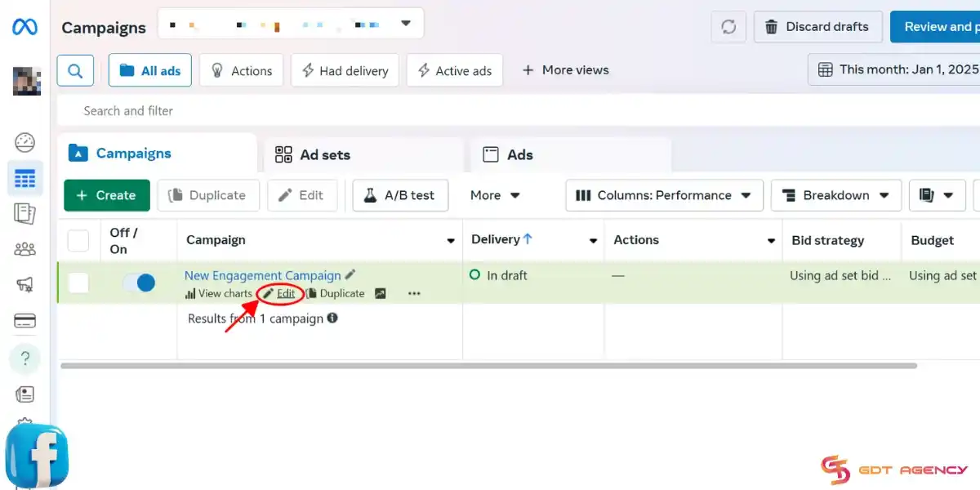
Task: Click the Review and publish button
Action: coord(935,27)
